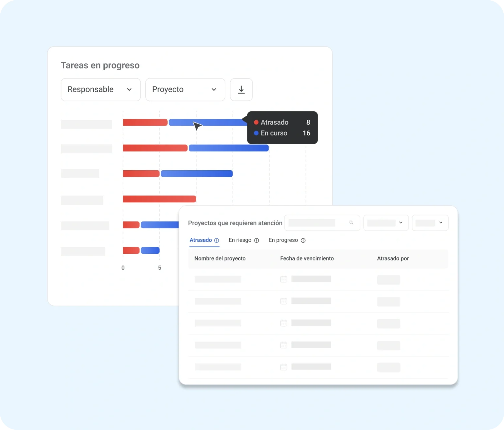The height and width of the screenshot is (430, 504).
Task: Open the Responsable dropdown
Action: click(x=100, y=90)
